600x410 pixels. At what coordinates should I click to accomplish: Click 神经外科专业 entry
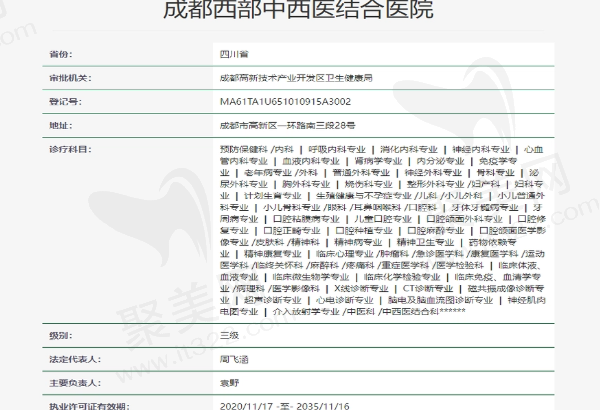coord(433,173)
